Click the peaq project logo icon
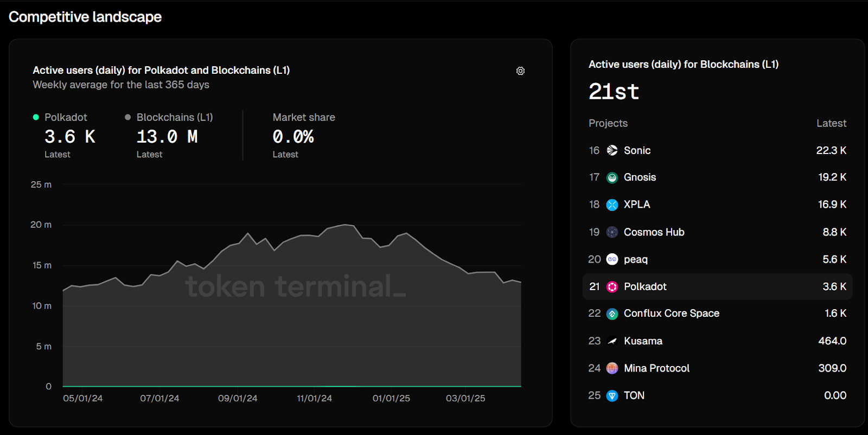 point(612,259)
